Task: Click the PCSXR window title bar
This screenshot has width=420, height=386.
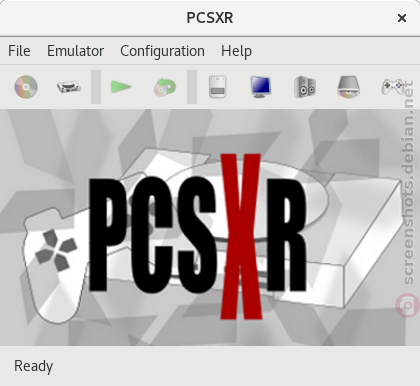Action: pyautogui.click(x=210, y=18)
